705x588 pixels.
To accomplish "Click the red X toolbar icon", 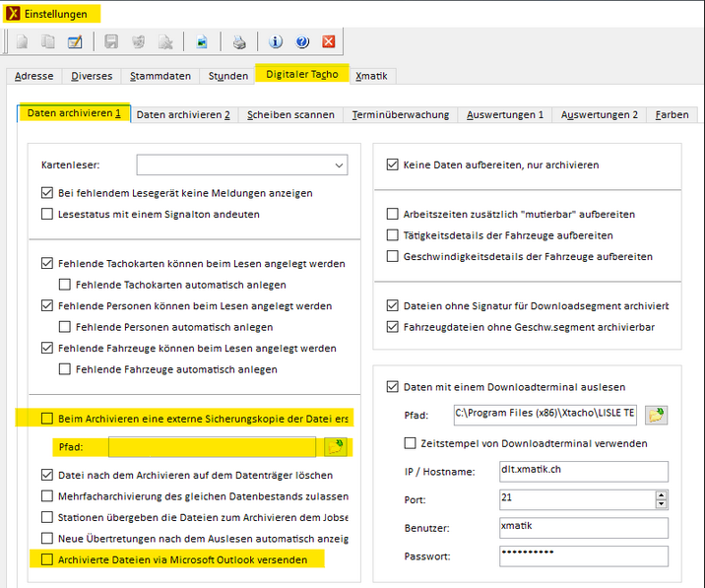I will [329, 42].
